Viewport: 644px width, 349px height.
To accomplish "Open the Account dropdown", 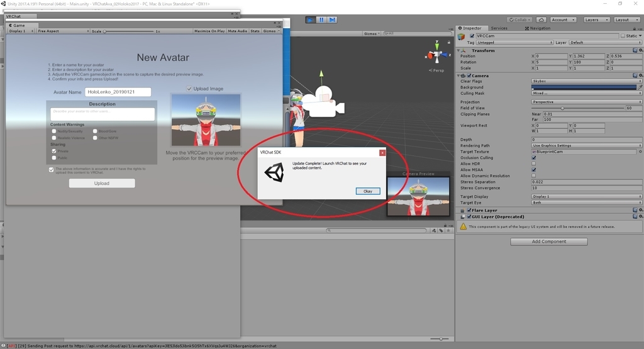I will (563, 19).
